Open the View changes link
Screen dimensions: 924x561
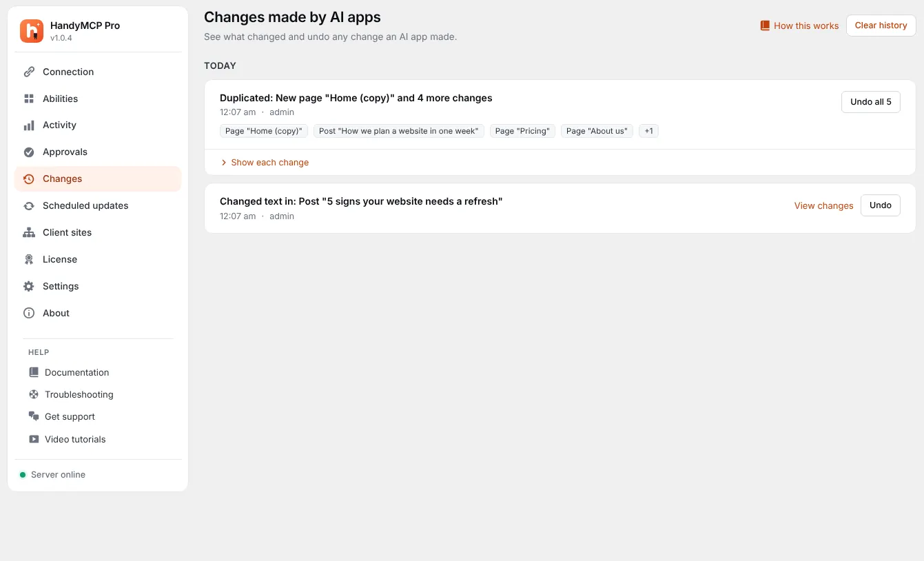click(823, 205)
